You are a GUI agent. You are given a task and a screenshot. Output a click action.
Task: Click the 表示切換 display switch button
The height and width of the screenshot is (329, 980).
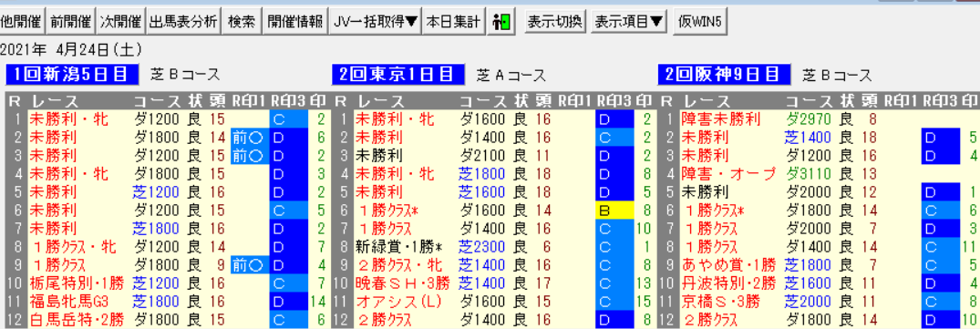click(x=554, y=22)
